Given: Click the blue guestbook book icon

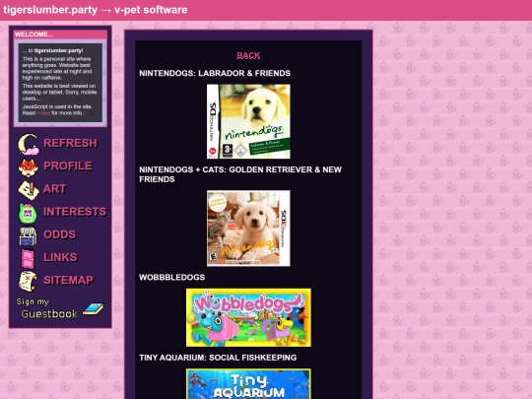Looking at the screenshot, I should click(x=94, y=308).
